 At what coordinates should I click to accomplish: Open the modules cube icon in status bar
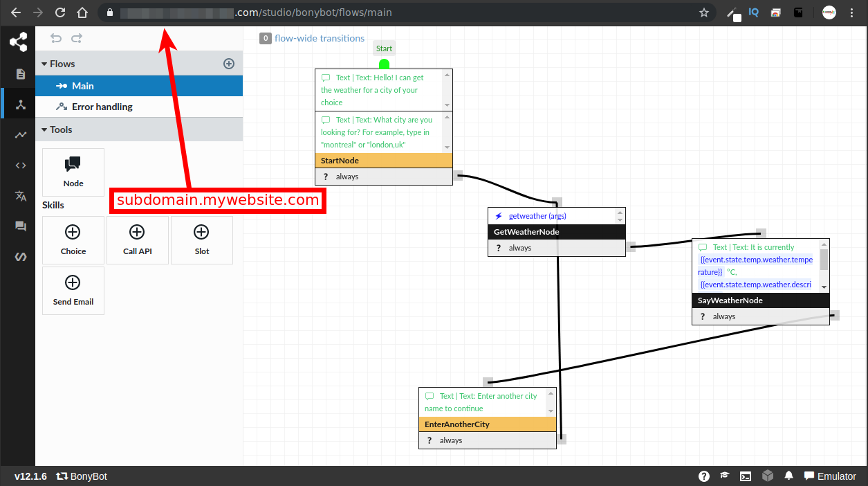pyautogui.click(x=767, y=476)
